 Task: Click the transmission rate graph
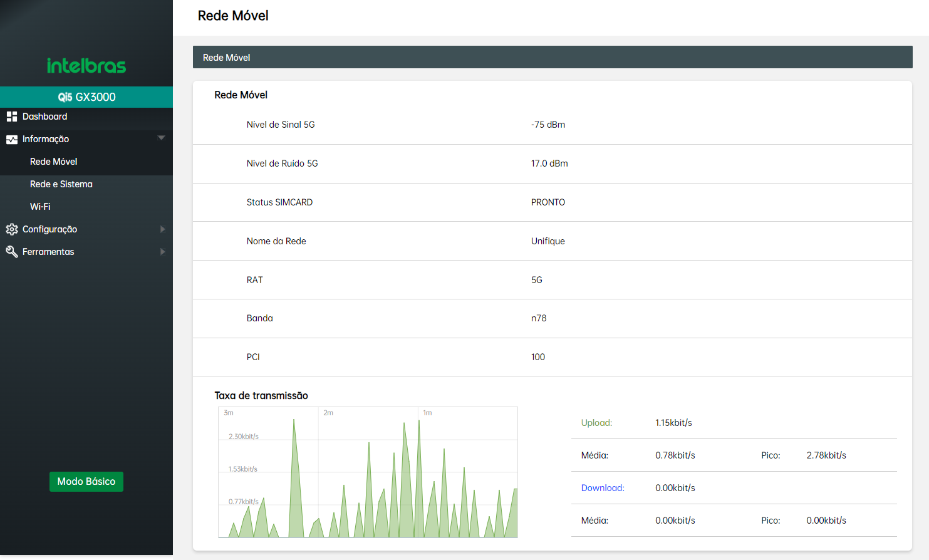(368, 472)
